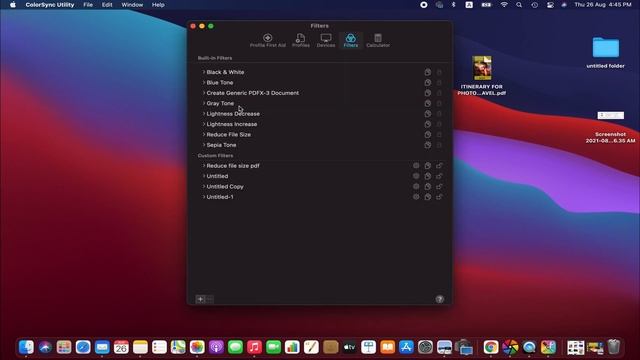The height and width of the screenshot is (360, 640).
Task: Open the Help menu
Action: coord(158,5)
